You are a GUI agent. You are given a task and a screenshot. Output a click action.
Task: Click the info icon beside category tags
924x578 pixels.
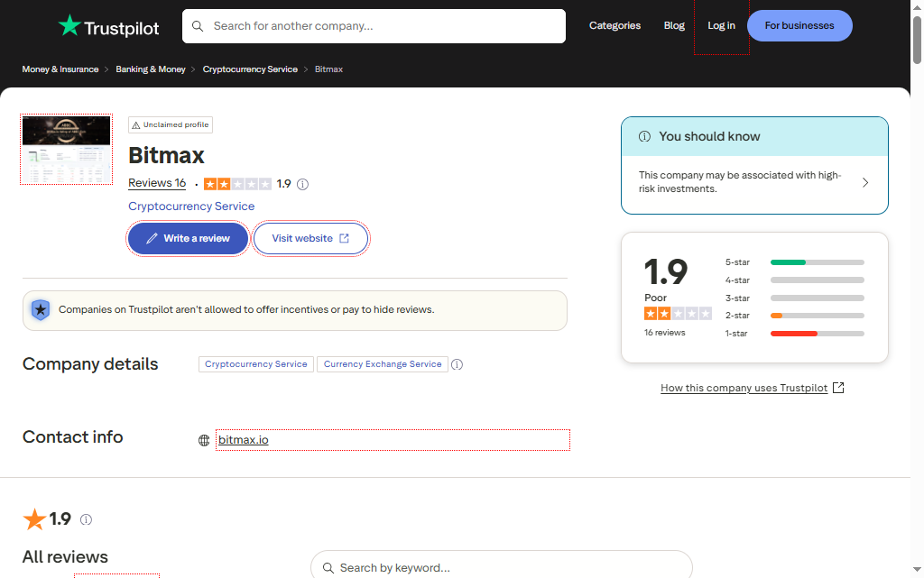point(457,364)
